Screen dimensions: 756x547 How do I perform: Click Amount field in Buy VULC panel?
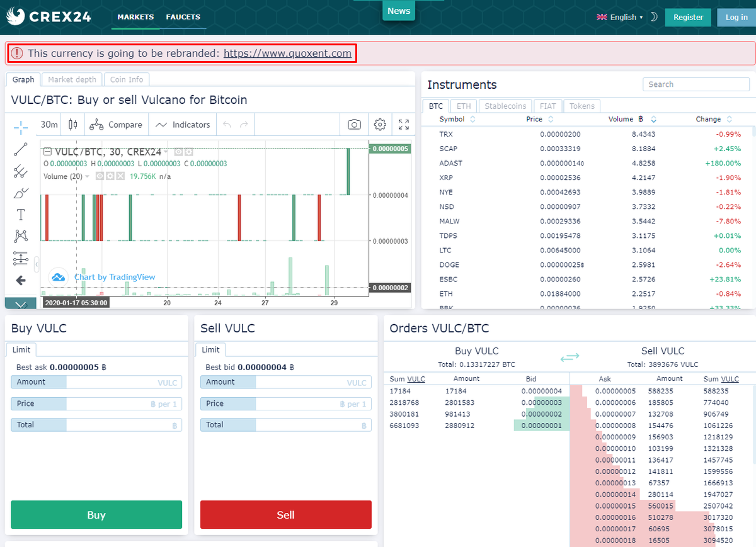96,382
